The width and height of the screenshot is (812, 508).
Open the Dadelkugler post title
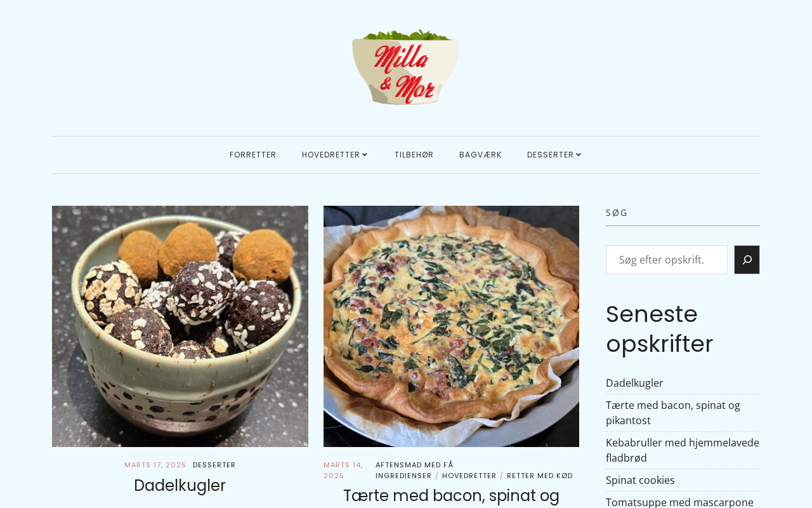click(x=180, y=485)
